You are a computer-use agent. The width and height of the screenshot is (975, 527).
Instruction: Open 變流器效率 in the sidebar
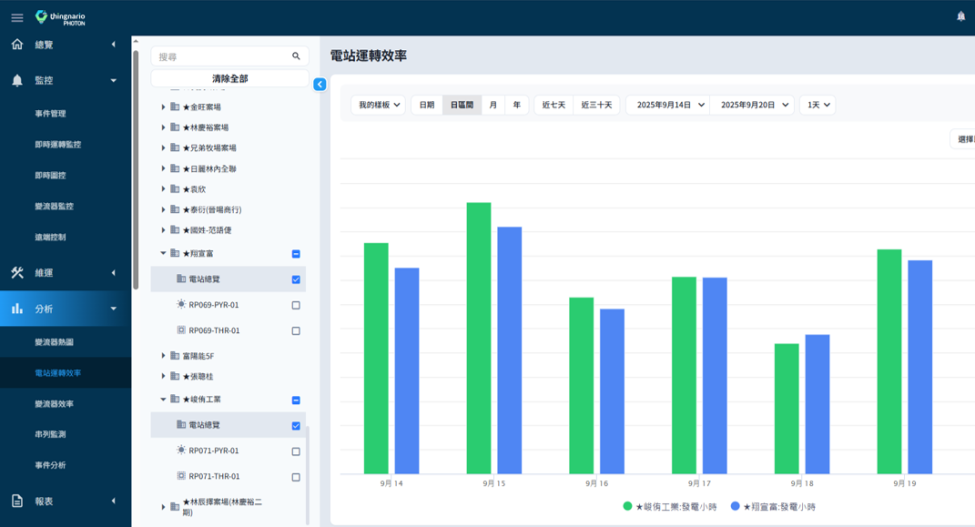55,404
